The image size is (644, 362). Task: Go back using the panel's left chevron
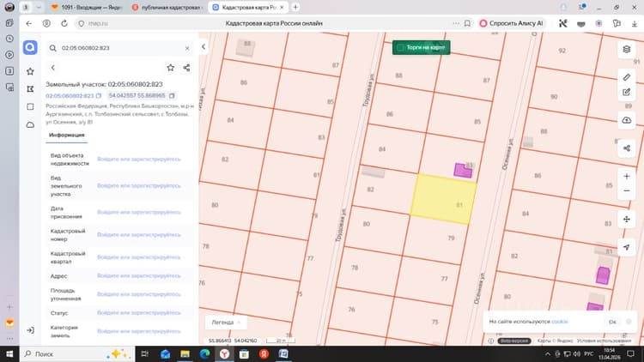pos(53,68)
